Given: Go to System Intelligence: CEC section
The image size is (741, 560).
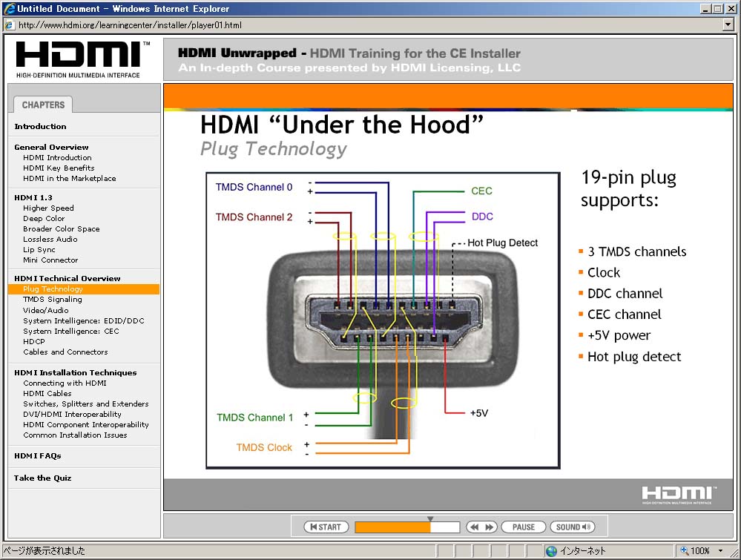Looking at the screenshot, I should tap(71, 331).
